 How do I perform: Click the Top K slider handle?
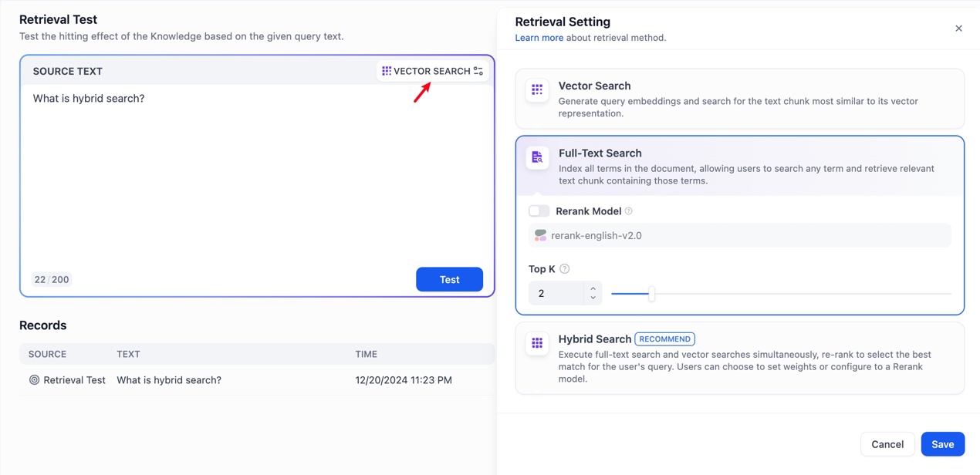[x=651, y=294]
